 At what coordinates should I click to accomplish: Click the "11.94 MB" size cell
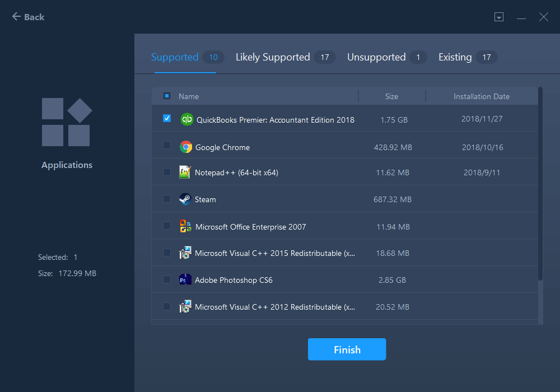tap(393, 227)
